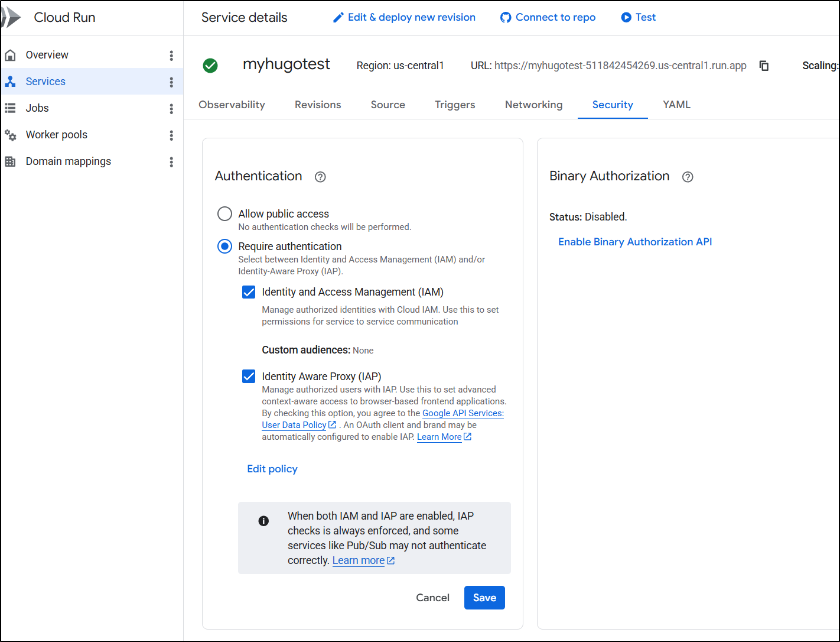Open the three-dot menu next to Services
Image resolution: width=840 pixels, height=642 pixels.
(171, 82)
